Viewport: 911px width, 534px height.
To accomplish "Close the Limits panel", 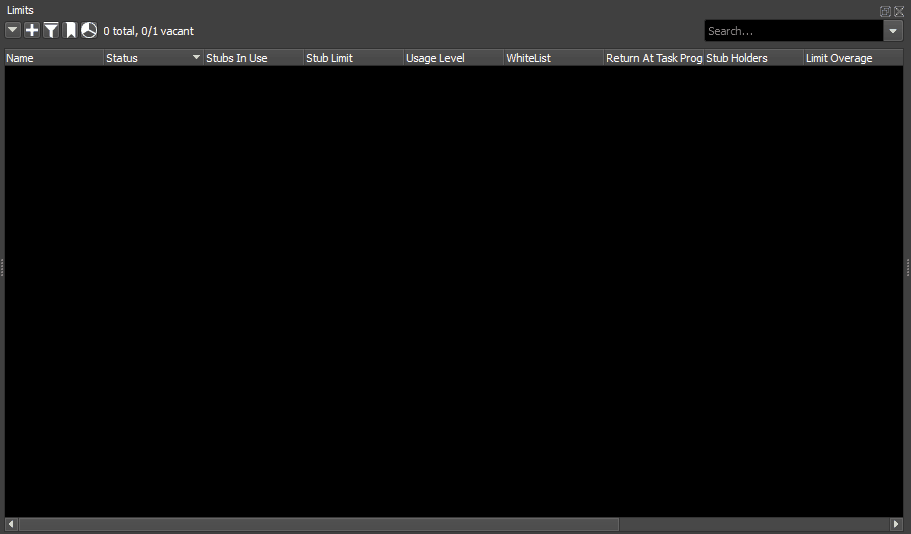I will click(x=899, y=11).
